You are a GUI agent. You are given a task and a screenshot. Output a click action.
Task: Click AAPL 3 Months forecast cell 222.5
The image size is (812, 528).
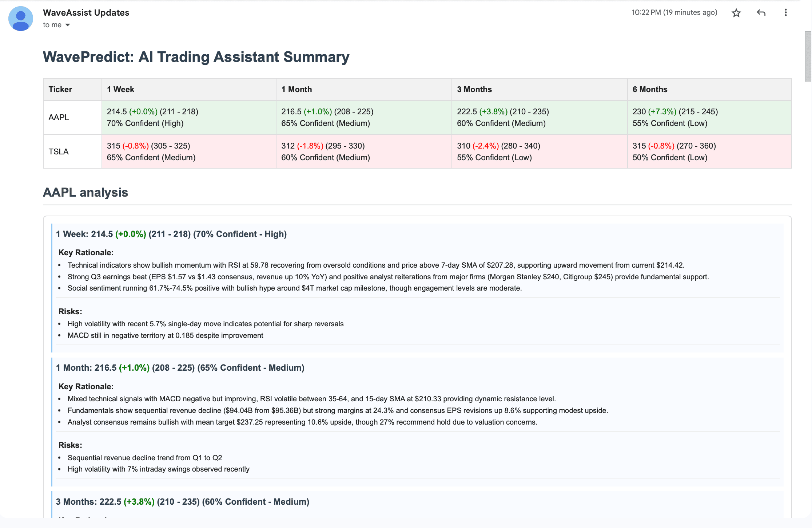pyautogui.click(x=540, y=118)
